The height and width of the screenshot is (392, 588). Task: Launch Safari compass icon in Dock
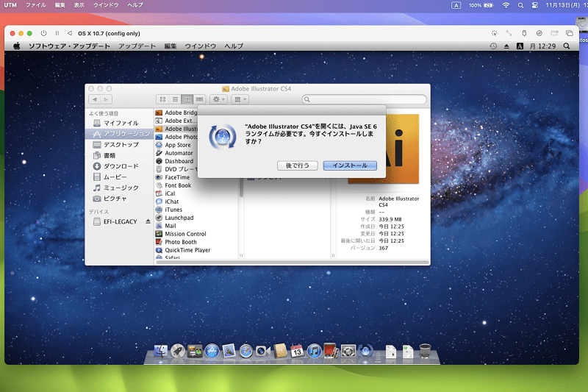pyautogui.click(x=246, y=351)
